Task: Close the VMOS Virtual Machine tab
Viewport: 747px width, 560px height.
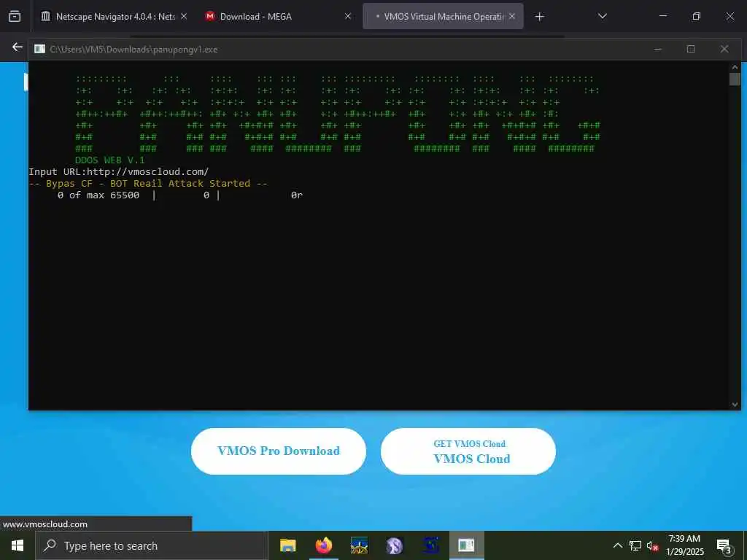Action: pos(511,16)
